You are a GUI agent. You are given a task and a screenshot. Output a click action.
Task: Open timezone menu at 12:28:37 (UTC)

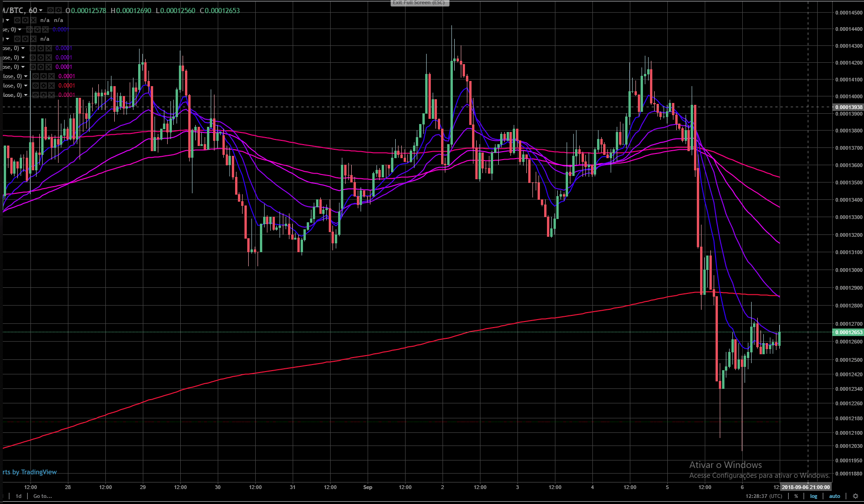point(764,496)
